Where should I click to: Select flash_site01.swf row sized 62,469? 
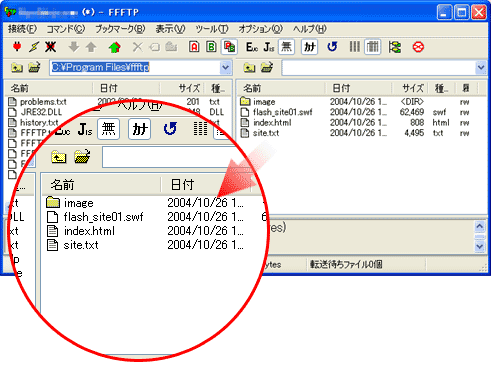pyautogui.click(x=355, y=112)
